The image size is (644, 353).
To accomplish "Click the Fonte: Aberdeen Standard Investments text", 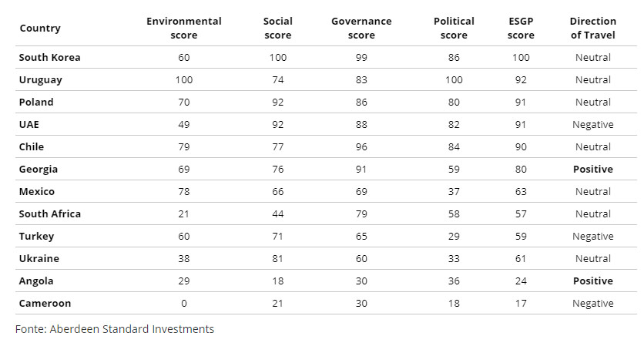I will click(x=115, y=329).
